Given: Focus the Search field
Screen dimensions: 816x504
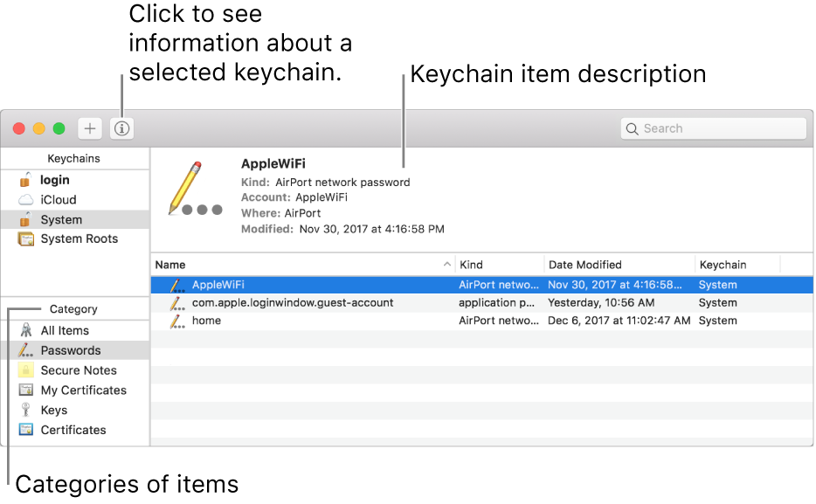Looking at the screenshot, I should [714, 128].
